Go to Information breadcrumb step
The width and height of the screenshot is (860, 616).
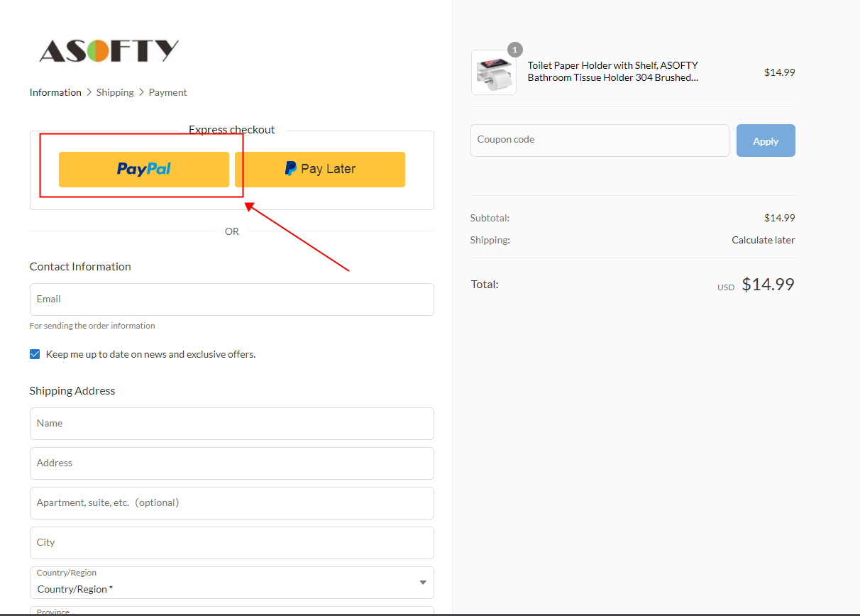click(55, 92)
